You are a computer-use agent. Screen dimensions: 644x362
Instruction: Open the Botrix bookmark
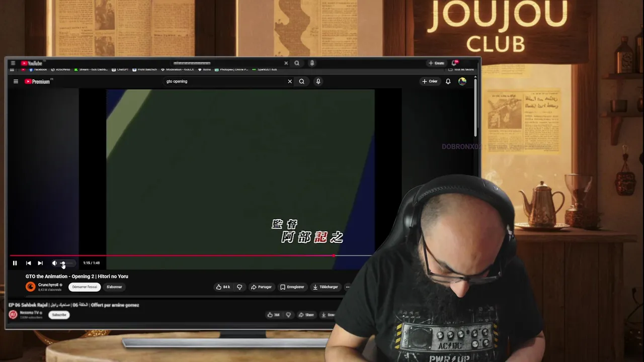coord(204,69)
